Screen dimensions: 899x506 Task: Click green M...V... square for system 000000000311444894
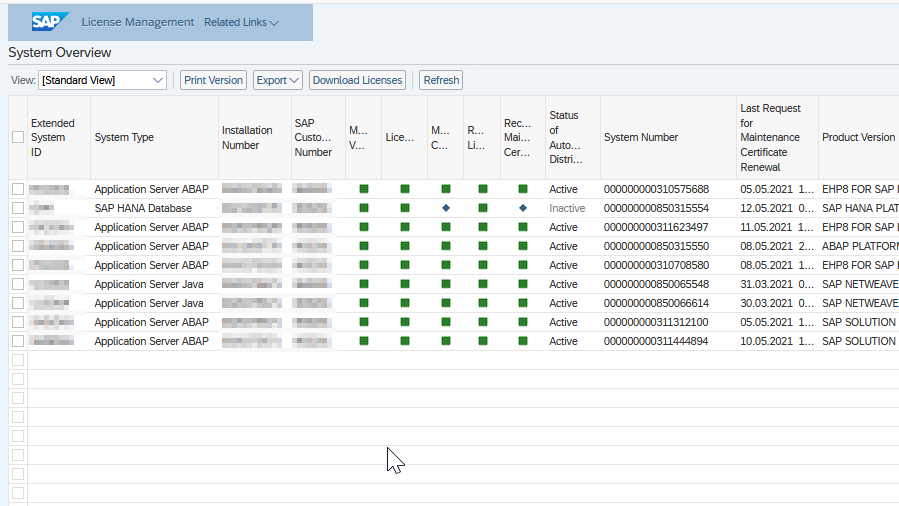pos(363,341)
